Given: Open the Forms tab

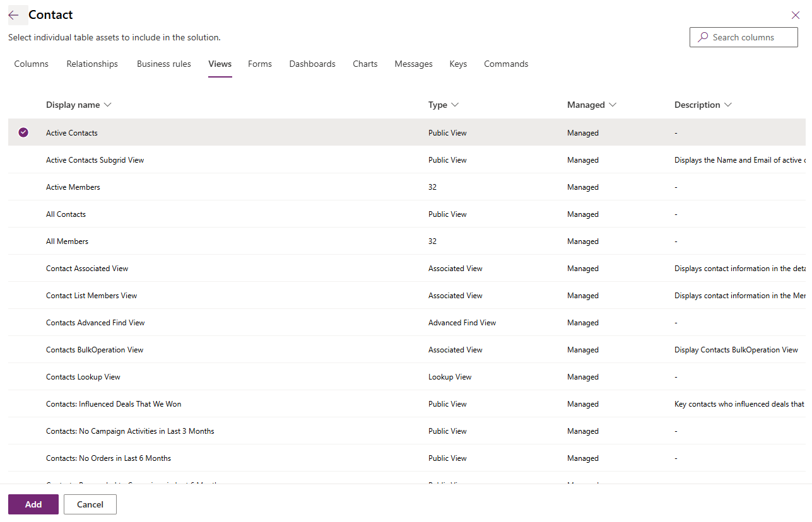Looking at the screenshot, I should click(259, 64).
